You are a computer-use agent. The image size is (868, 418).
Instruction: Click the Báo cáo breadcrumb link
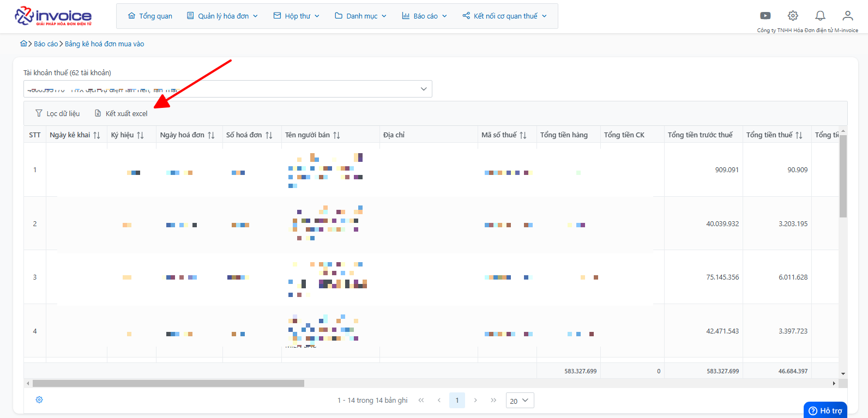click(x=46, y=44)
